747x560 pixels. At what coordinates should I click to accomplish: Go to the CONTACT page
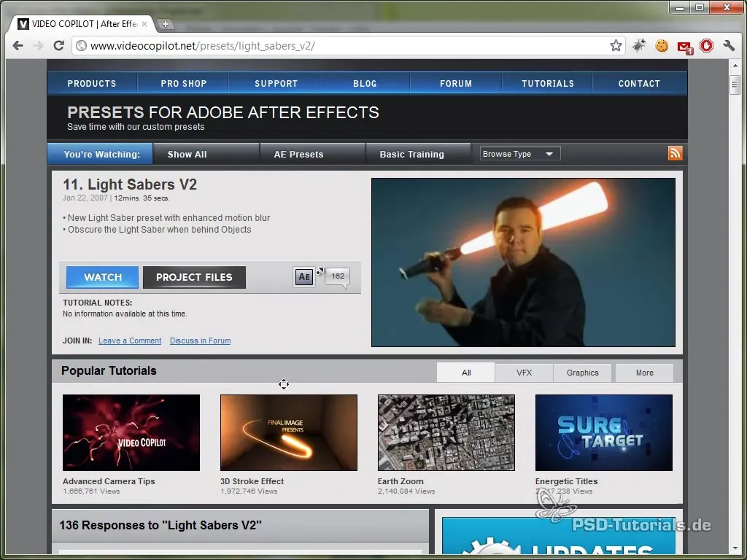point(639,83)
